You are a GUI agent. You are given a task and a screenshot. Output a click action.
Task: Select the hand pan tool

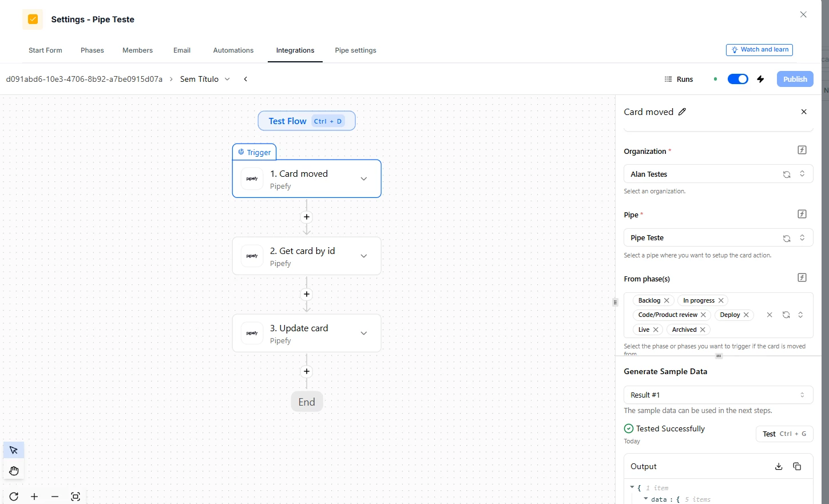(14, 471)
